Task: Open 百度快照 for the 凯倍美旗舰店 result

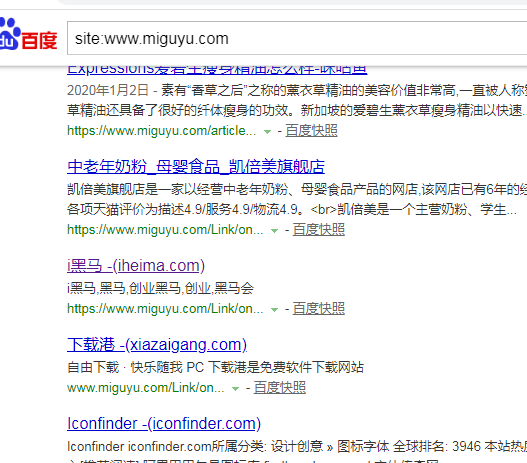Action: [319, 230]
